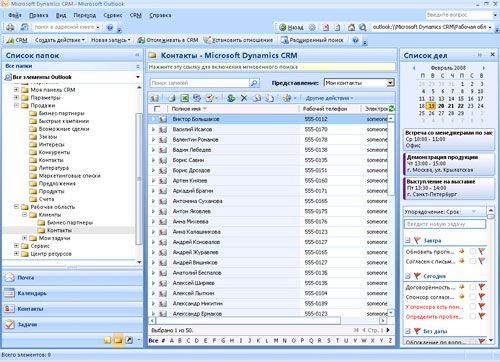The height and width of the screenshot is (362, 500).
Task: Click the blue Help icon beside the address book search
Action: 110,27
